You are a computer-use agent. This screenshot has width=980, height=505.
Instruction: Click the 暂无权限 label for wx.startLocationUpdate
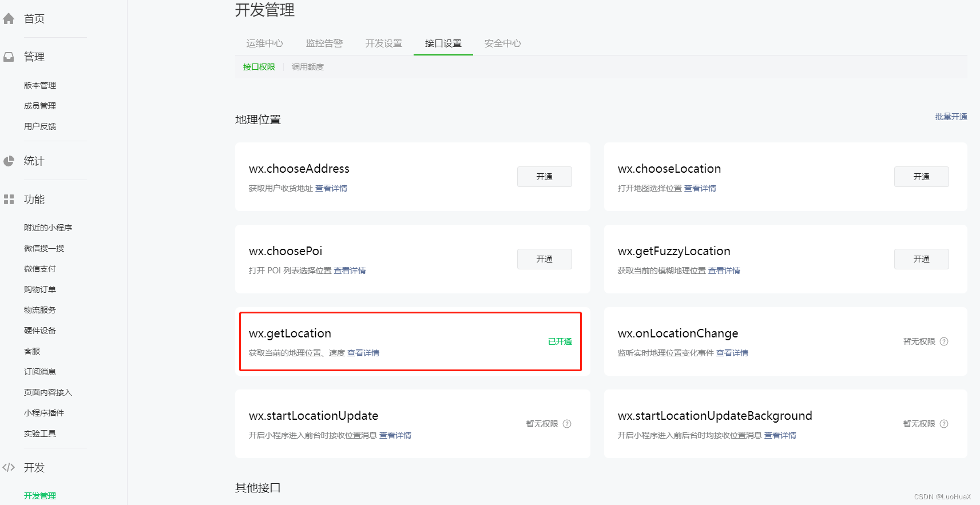pos(542,424)
